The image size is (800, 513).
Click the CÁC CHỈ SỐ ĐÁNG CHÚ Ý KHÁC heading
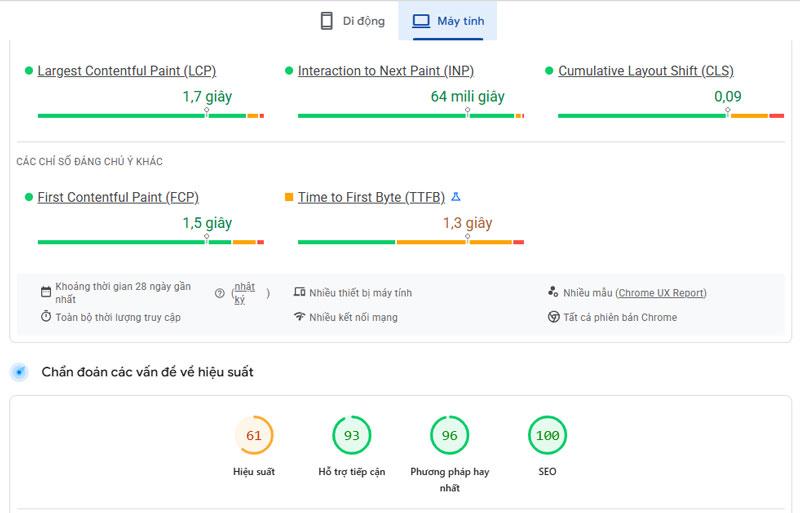coord(89,162)
